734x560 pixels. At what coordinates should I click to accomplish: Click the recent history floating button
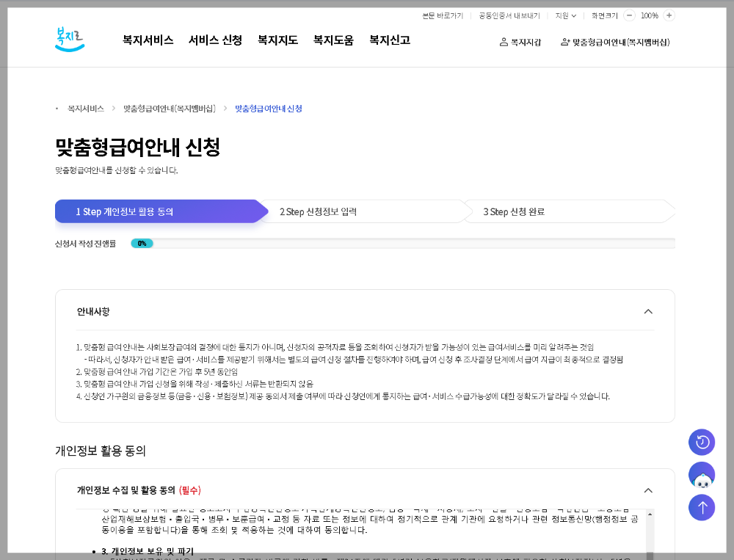click(702, 442)
